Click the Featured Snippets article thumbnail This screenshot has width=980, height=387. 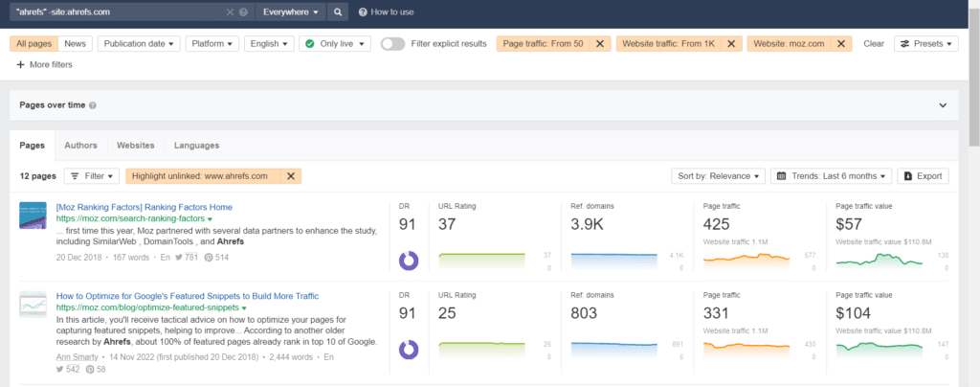point(33,304)
